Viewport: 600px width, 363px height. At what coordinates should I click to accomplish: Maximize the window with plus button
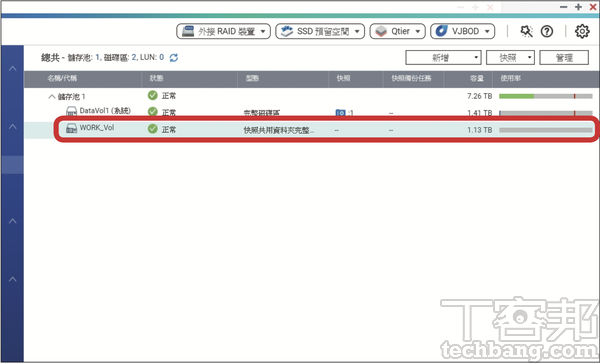[x=579, y=7]
